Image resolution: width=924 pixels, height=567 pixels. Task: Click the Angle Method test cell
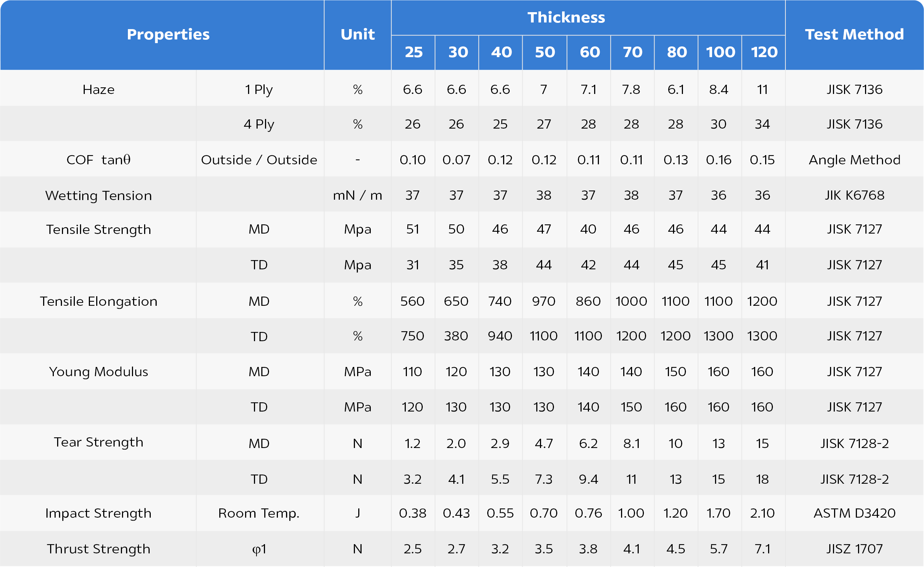point(854,160)
